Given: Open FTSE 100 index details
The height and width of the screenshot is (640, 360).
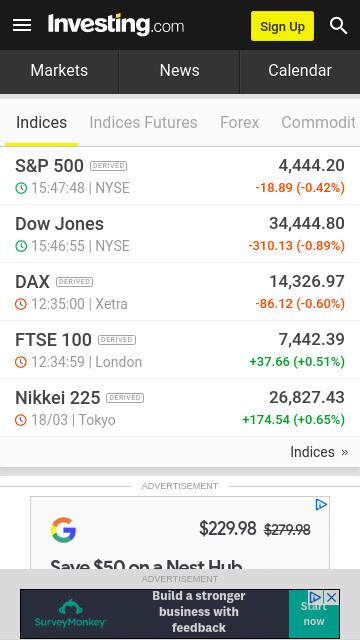Looking at the screenshot, I should (180, 350).
